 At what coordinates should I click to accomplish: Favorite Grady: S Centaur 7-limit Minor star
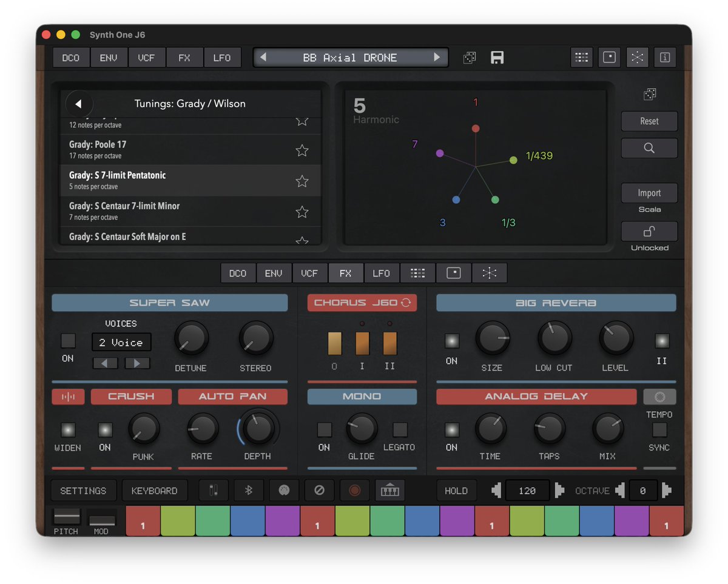[x=302, y=212]
